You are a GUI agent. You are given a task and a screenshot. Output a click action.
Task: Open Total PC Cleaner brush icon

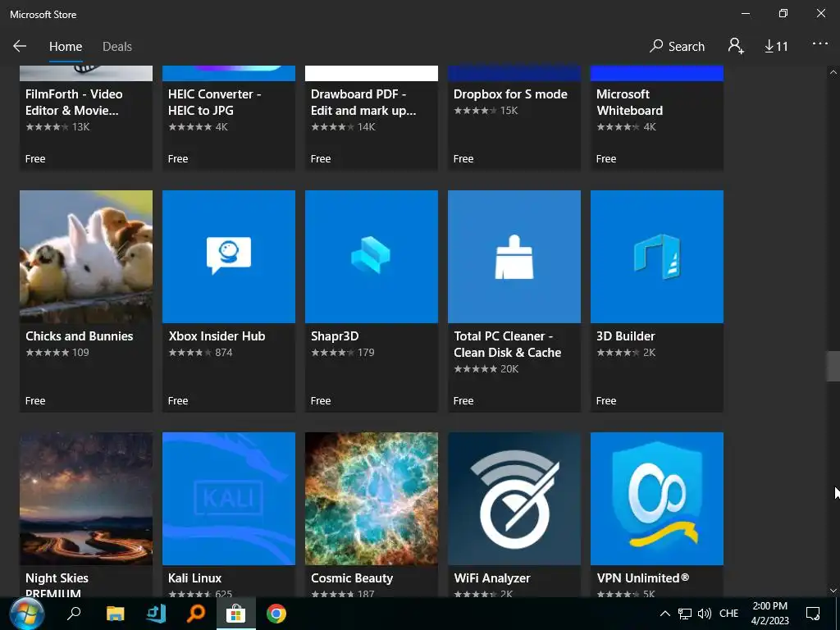pyautogui.click(x=514, y=257)
